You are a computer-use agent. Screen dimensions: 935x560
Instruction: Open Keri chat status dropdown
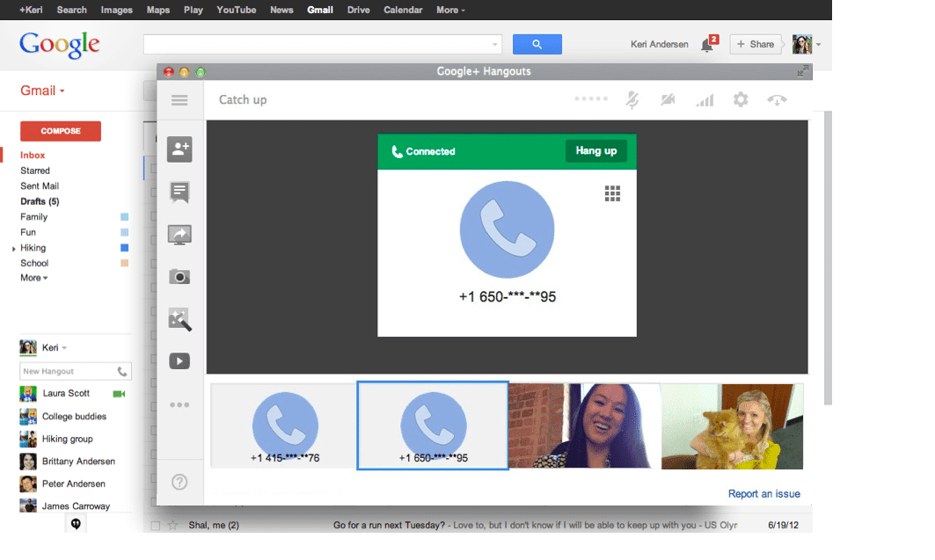click(64, 348)
